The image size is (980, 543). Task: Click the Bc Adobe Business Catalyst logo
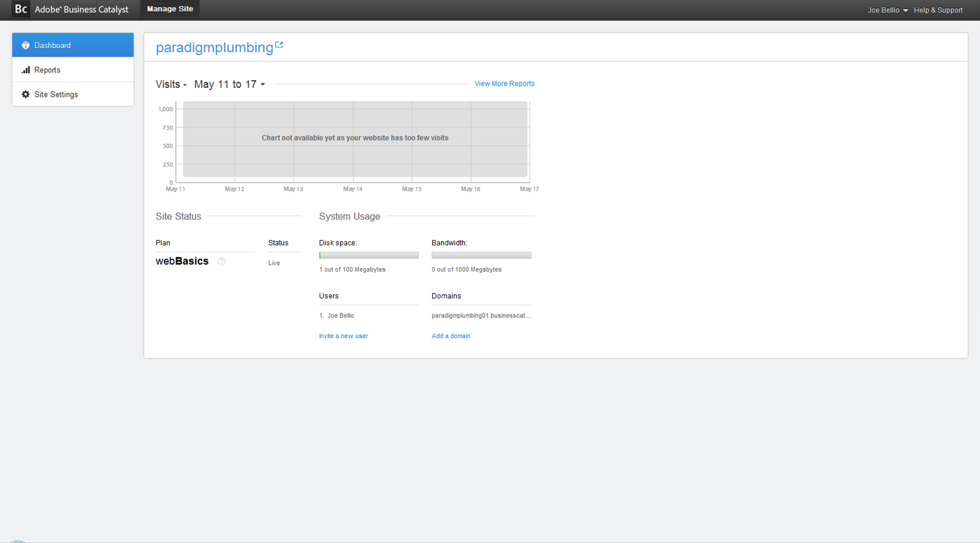[70, 9]
